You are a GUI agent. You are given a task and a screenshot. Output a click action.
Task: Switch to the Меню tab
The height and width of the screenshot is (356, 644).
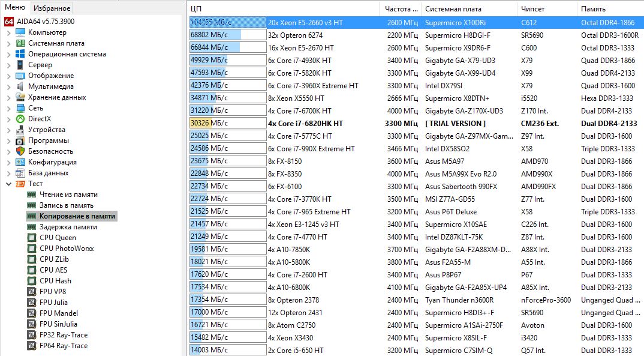coord(15,7)
